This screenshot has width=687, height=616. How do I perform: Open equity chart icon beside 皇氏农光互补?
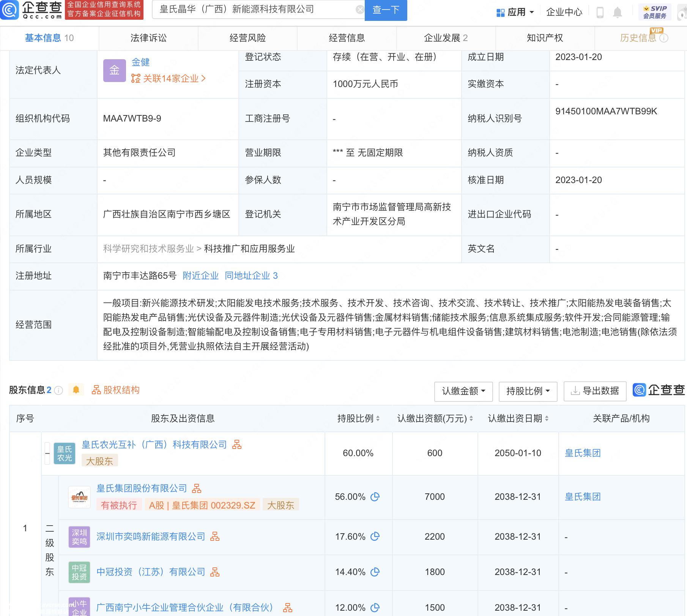coord(237,444)
